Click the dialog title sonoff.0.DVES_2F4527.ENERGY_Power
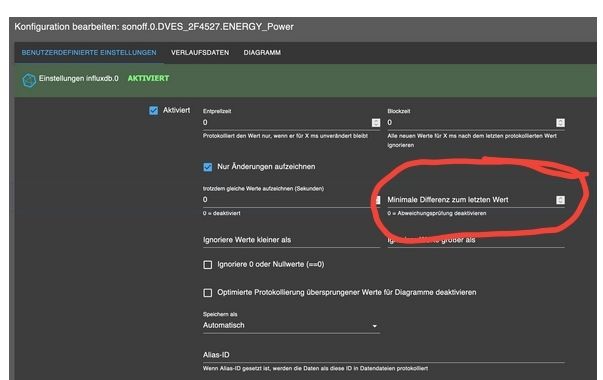Screen dimensions: 603x380 coord(208,27)
